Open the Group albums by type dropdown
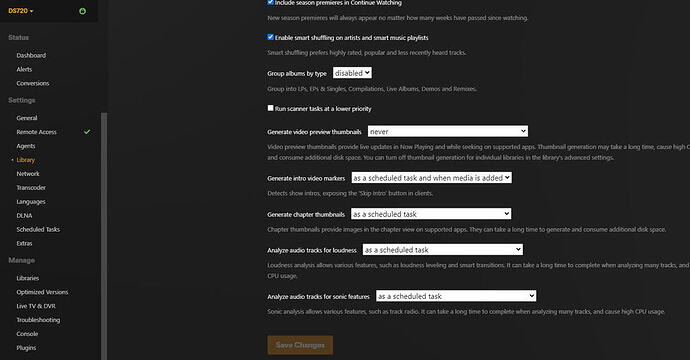This screenshot has width=690, height=360. coord(352,73)
